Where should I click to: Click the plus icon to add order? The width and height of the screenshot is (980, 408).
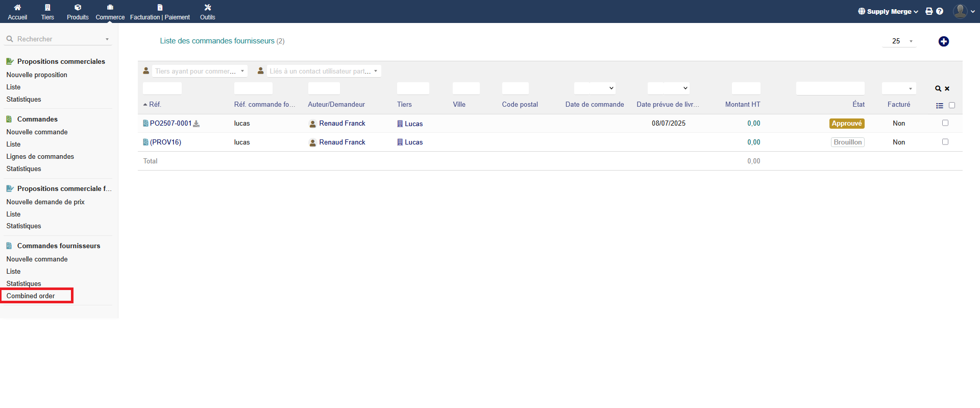click(x=943, y=41)
